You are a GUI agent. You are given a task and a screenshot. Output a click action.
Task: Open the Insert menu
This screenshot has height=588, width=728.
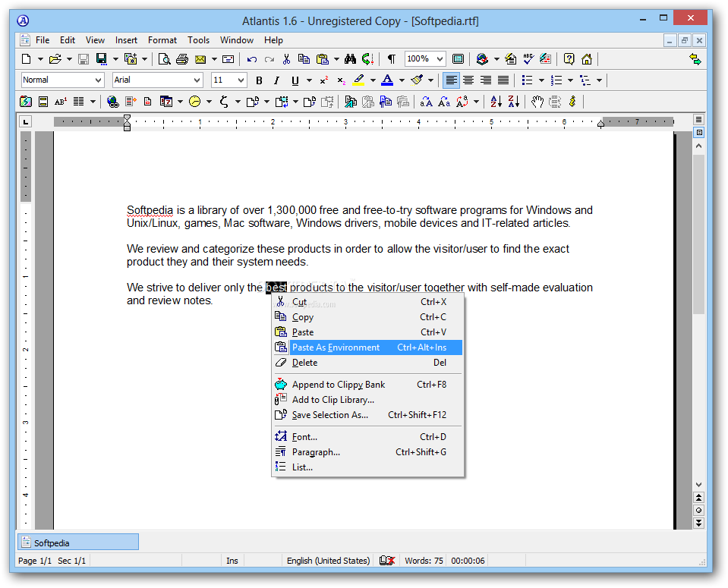coord(126,40)
